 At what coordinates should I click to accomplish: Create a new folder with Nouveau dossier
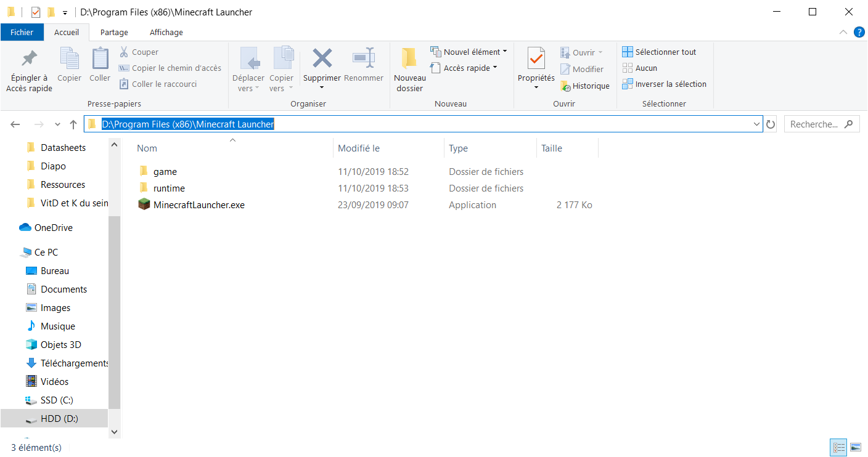[x=409, y=69]
